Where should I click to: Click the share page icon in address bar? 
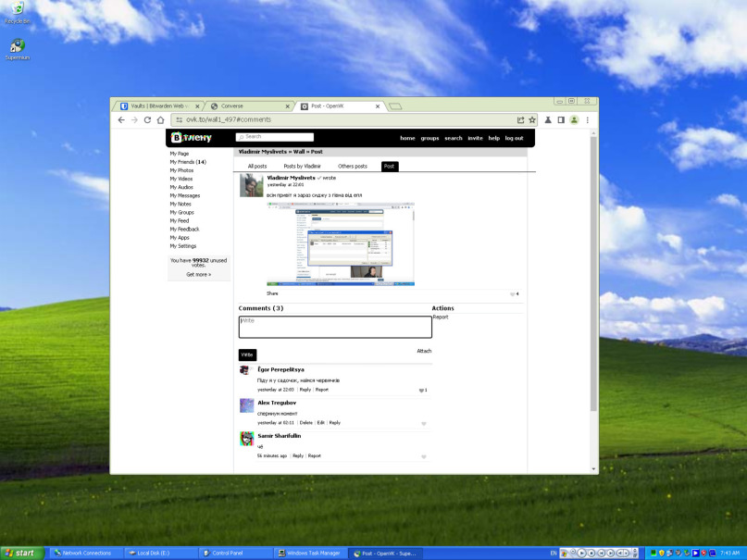tap(520, 120)
